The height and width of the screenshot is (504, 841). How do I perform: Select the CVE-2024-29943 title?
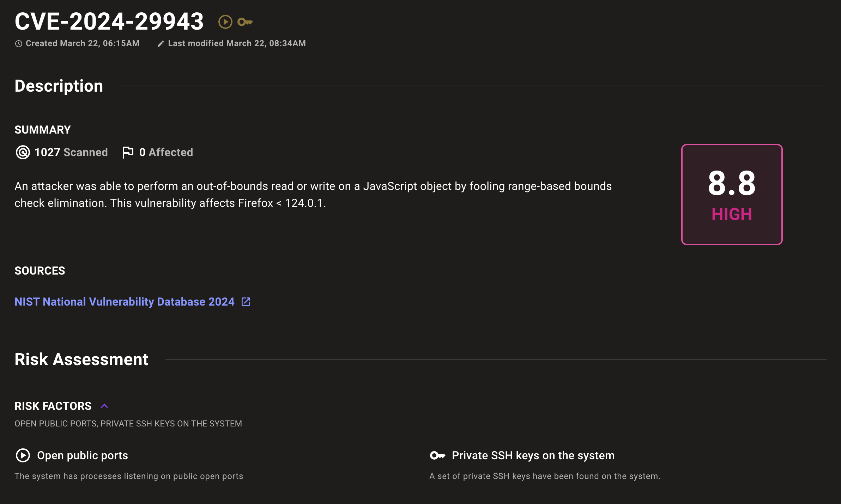click(x=109, y=21)
